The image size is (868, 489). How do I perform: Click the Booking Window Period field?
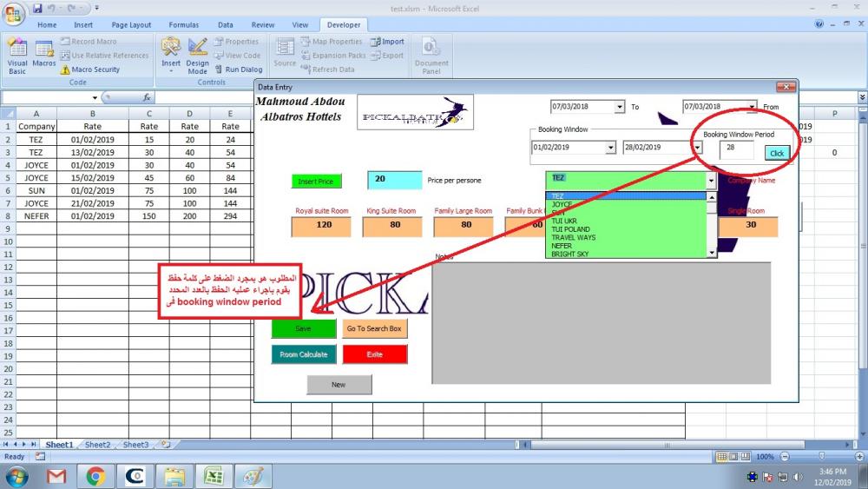(736, 149)
